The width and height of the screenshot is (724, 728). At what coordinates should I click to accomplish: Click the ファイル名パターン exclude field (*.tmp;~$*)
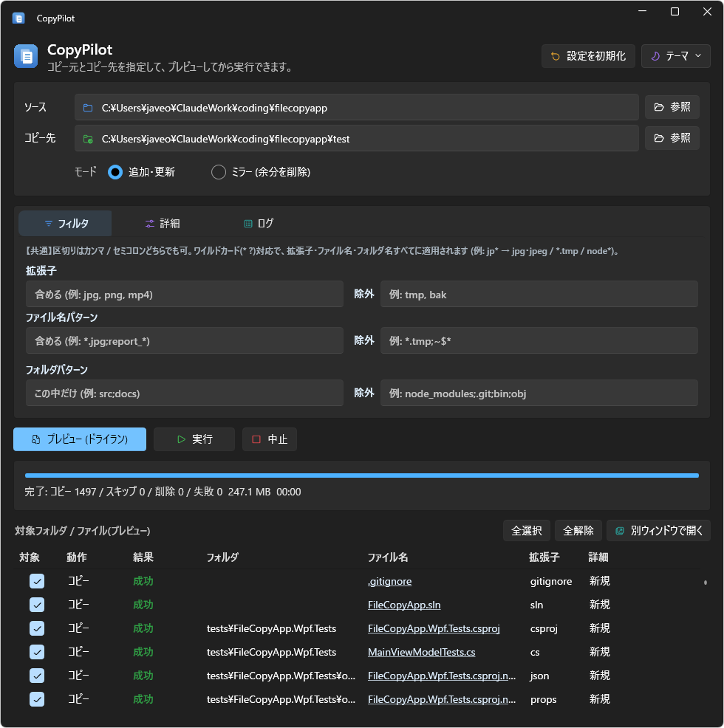(x=539, y=340)
